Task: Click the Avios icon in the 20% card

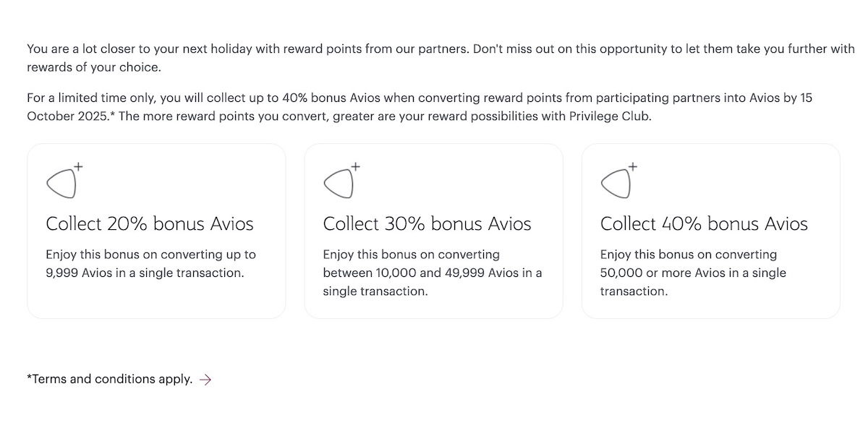Action: [x=65, y=180]
